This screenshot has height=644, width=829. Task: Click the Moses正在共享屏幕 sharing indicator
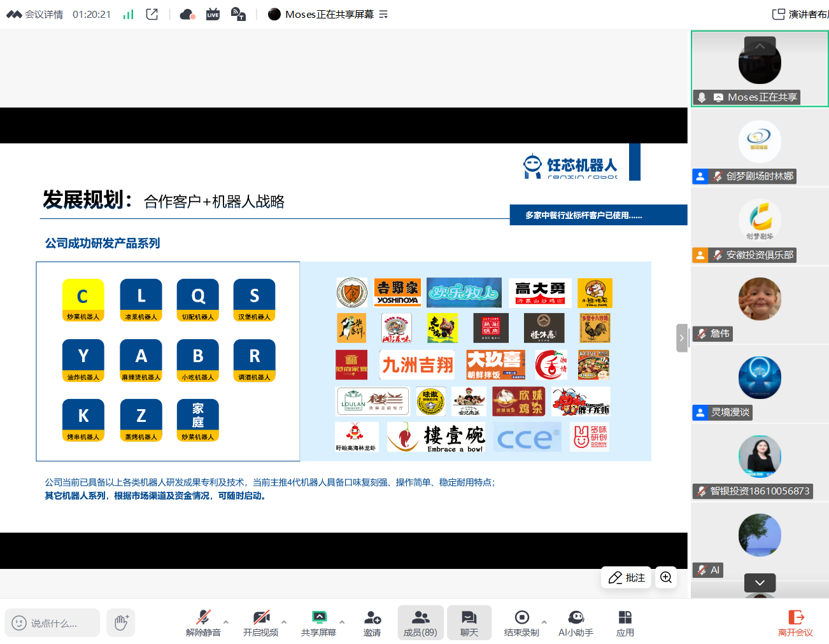tap(321, 14)
